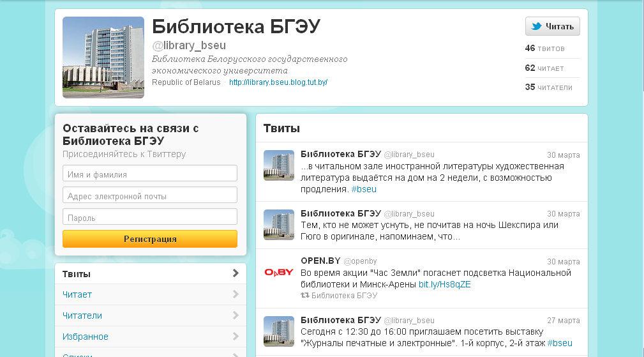Open avatar of tweet about читальном зале
The width and height of the screenshot is (644, 357).
coord(279,165)
